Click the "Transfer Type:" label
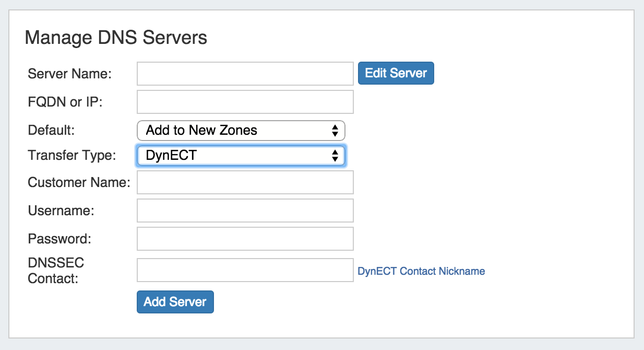The height and width of the screenshot is (350, 644). point(72,155)
